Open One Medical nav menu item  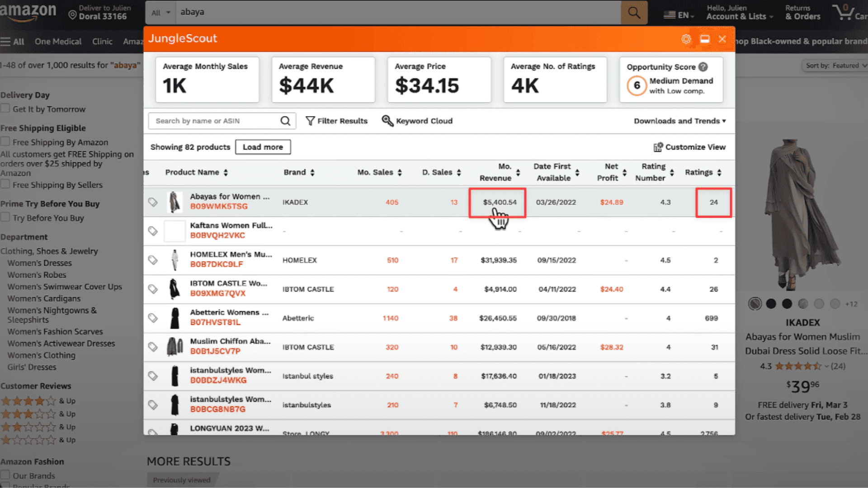[58, 42]
